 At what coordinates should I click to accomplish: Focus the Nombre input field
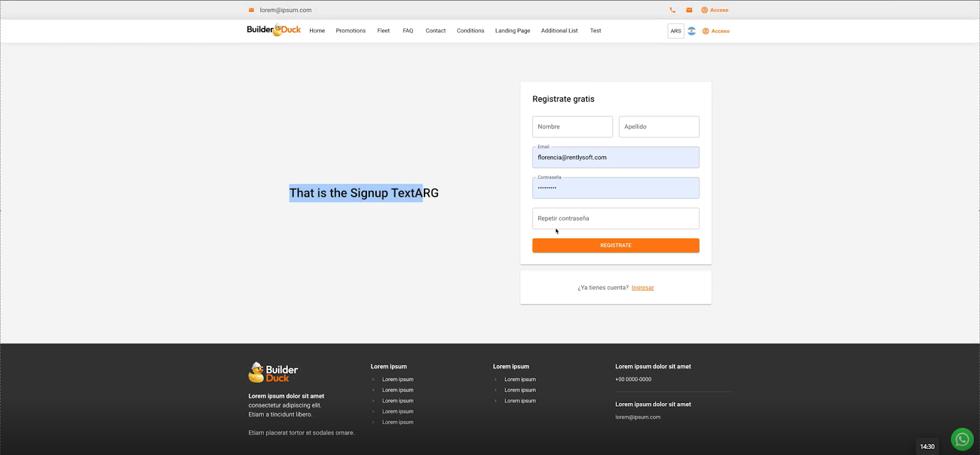pos(572,127)
